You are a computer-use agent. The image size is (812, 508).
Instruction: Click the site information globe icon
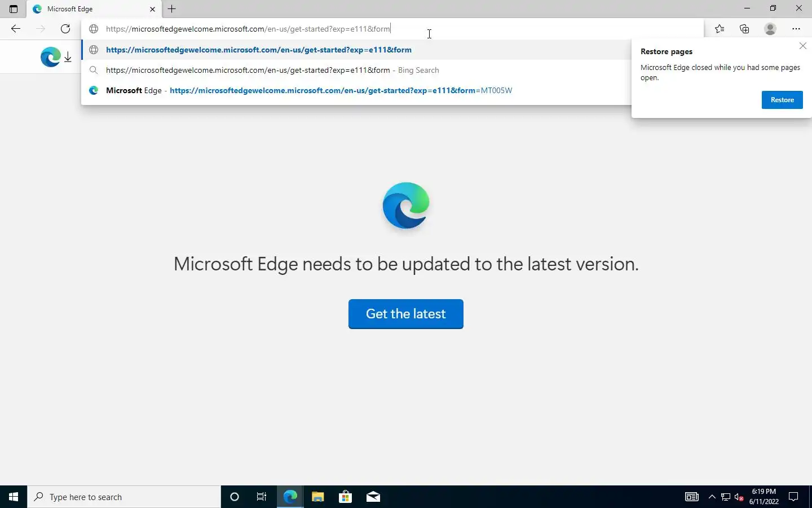(94, 29)
